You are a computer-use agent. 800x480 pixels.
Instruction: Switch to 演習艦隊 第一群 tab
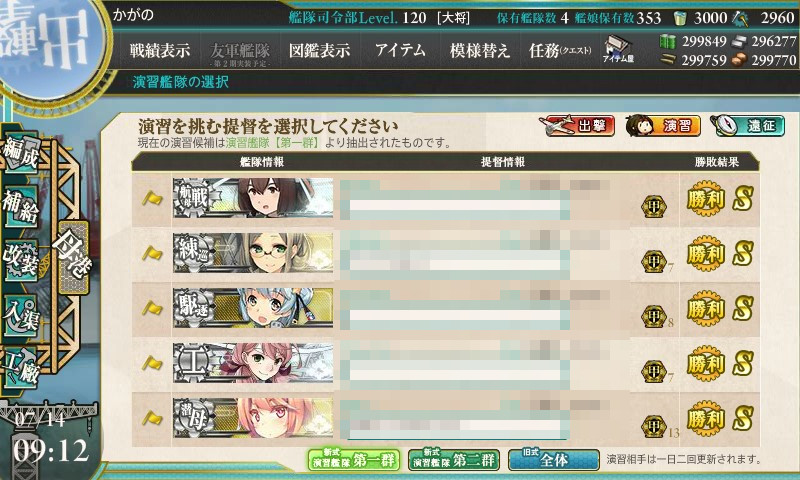tap(353, 460)
